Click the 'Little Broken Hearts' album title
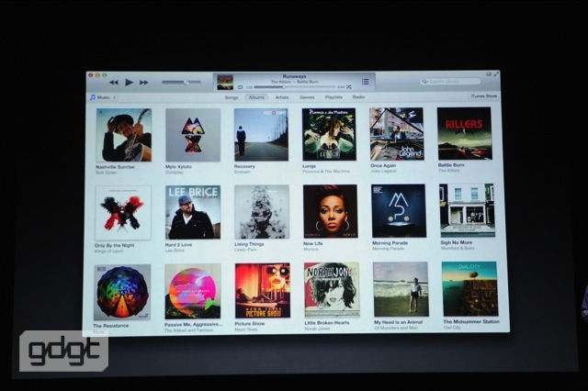Screen dimensions: 588x391 (327, 323)
